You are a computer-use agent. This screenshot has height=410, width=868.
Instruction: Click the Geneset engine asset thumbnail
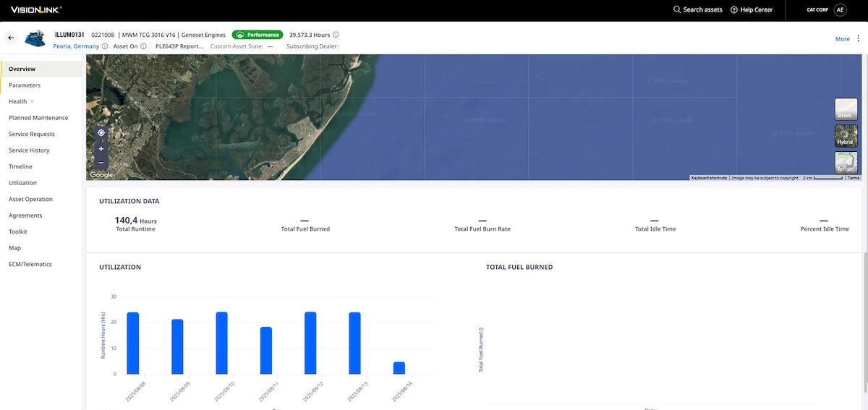[x=35, y=39]
